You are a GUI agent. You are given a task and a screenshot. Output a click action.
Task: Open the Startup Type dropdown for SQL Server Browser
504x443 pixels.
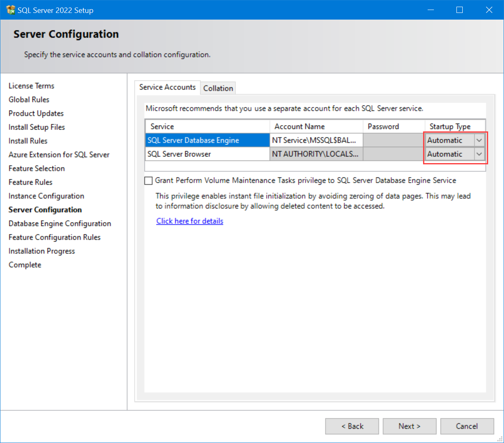tap(480, 154)
